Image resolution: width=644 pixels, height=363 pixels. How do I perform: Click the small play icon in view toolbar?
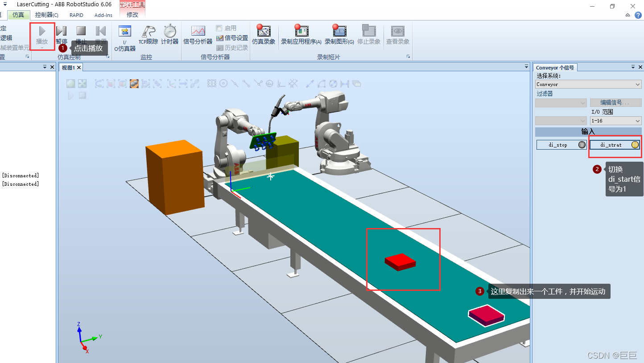pyautogui.click(x=71, y=95)
